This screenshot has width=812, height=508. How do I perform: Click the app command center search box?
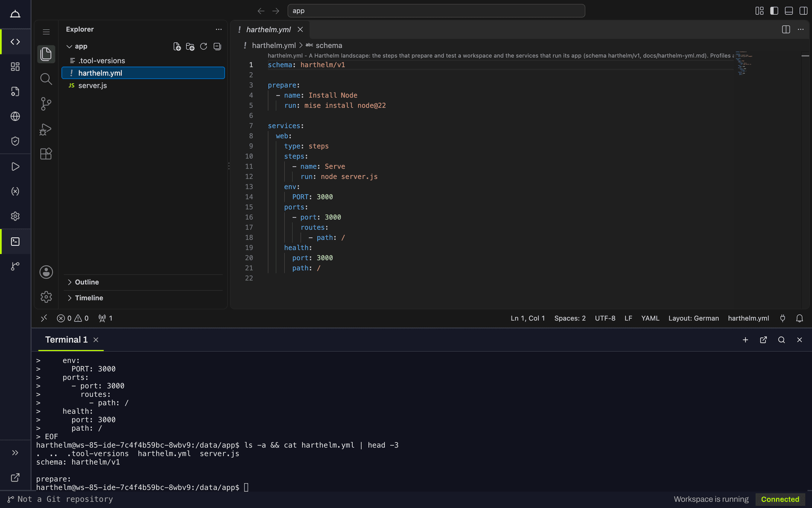click(436, 11)
